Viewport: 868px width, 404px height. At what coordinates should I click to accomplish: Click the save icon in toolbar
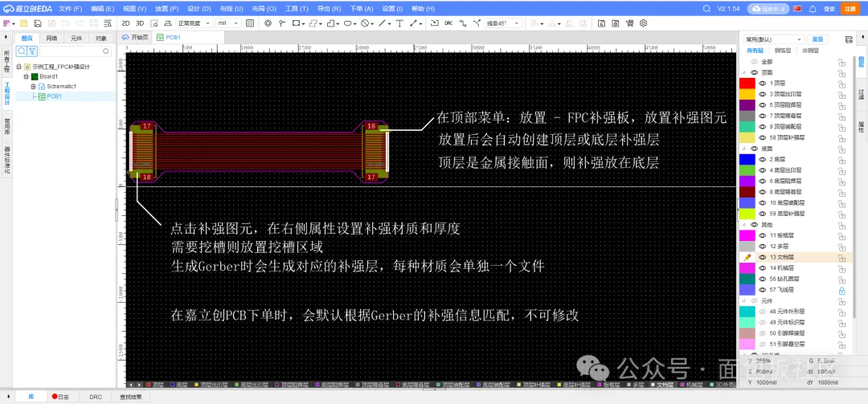(38, 23)
